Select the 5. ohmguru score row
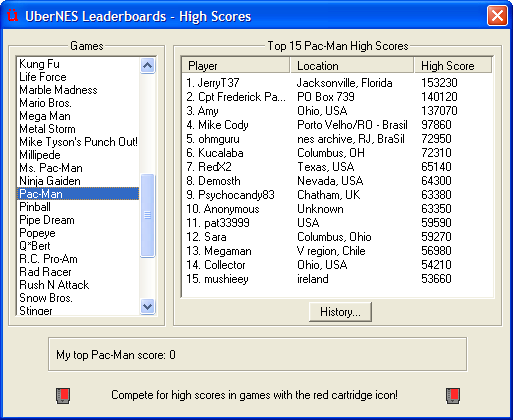This screenshot has height=420, width=513. 337,139
